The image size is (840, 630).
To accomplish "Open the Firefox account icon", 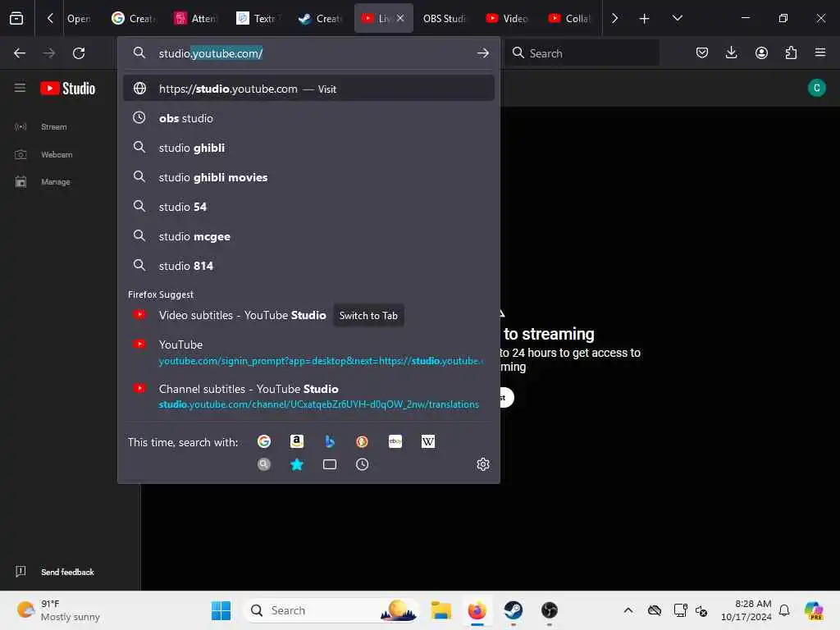I will point(761,53).
